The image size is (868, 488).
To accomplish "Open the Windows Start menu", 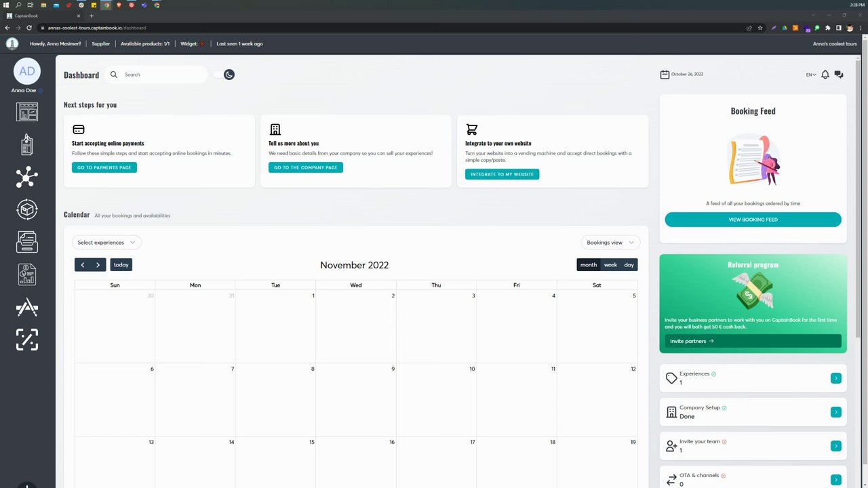I will (6, 5).
